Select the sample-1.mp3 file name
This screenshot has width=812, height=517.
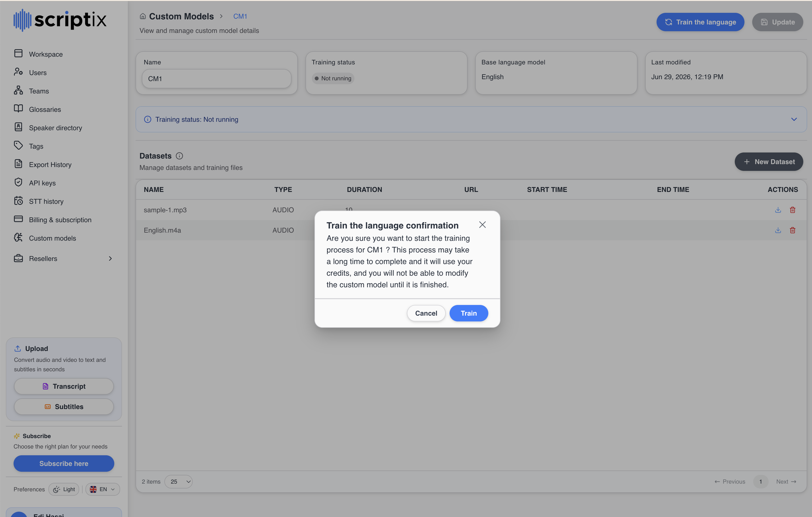pyautogui.click(x=165, y=210)
